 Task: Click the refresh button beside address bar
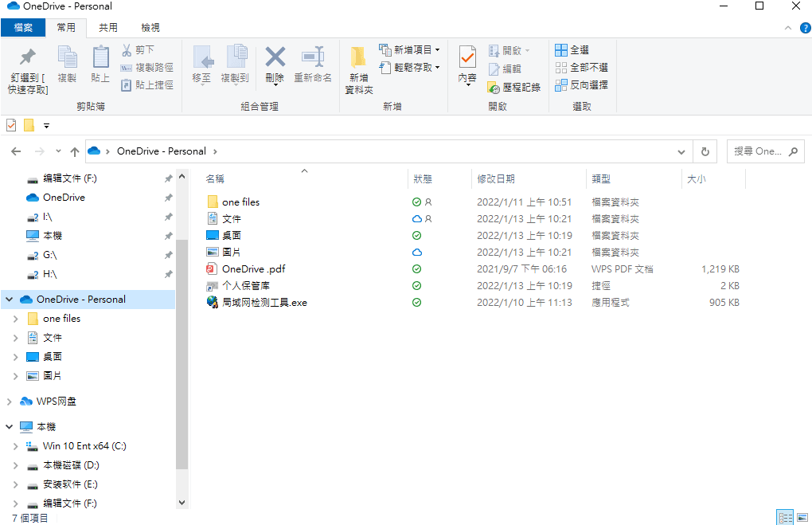click(705, 151)
